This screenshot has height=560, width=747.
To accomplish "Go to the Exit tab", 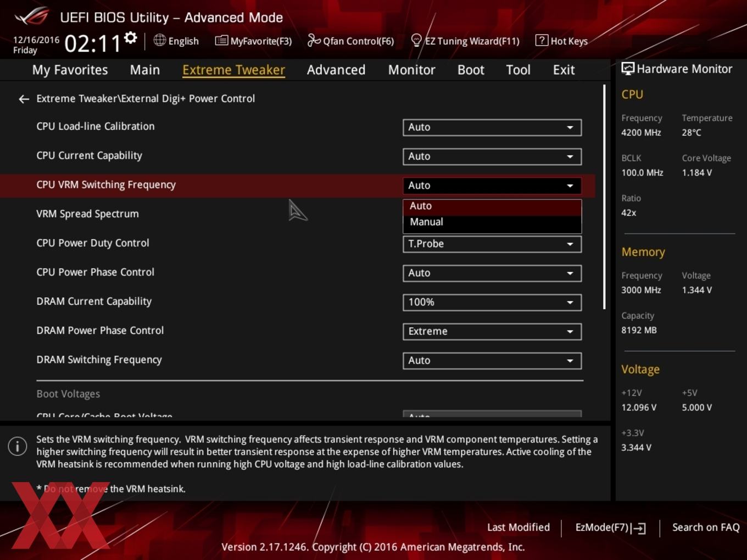I will tap(564, 70).
